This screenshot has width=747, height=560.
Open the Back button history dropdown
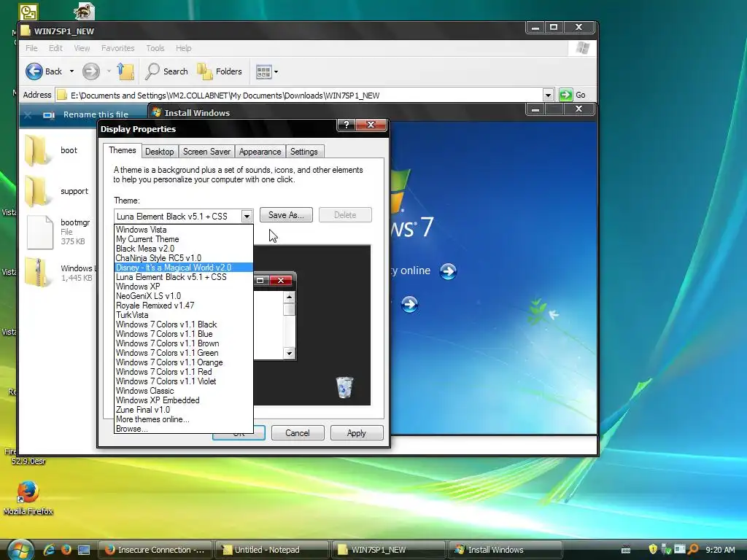tap(71, 71)
